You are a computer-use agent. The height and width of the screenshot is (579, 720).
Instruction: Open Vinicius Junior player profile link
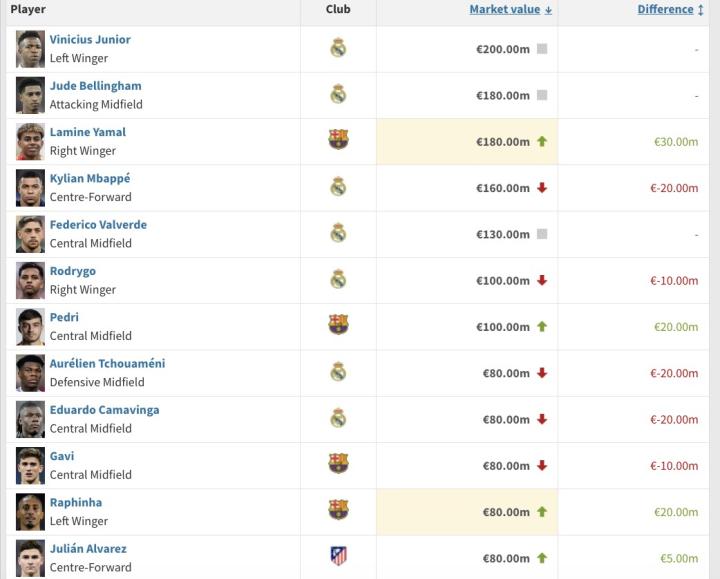[90, 40]
